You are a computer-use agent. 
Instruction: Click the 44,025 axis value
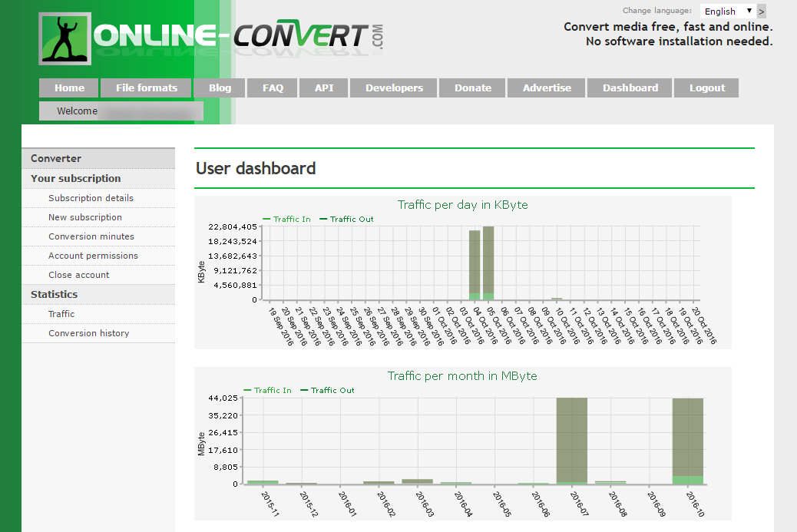[223, 398]
